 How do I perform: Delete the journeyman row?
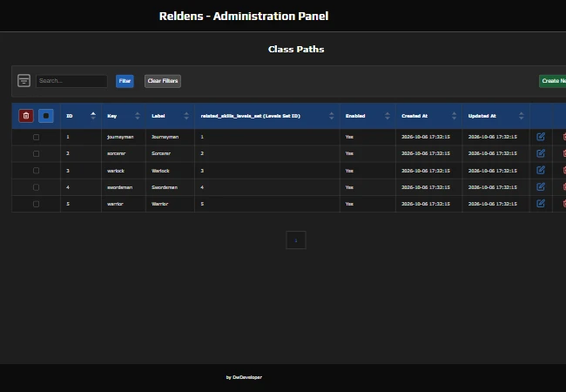tap(564, 137)
